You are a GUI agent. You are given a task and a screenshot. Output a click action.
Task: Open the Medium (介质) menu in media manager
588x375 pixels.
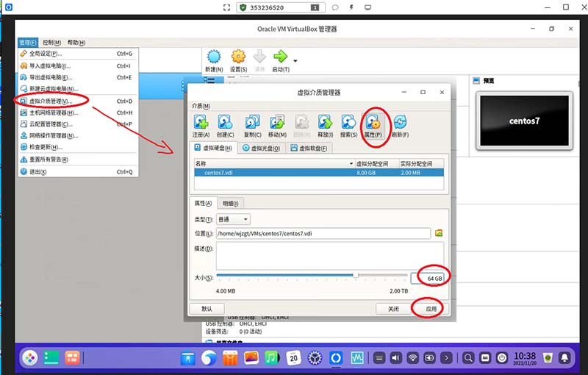(201, 106)
